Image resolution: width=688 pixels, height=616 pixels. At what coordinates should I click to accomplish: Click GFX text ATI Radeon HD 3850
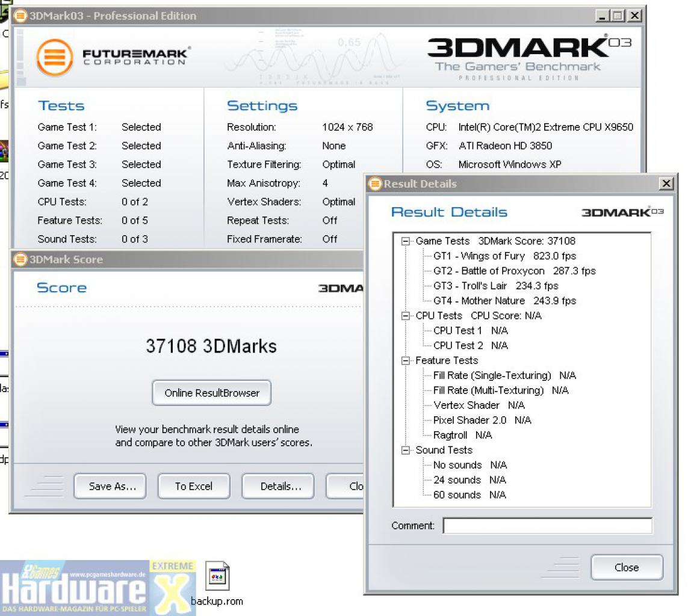pos(505,146)
